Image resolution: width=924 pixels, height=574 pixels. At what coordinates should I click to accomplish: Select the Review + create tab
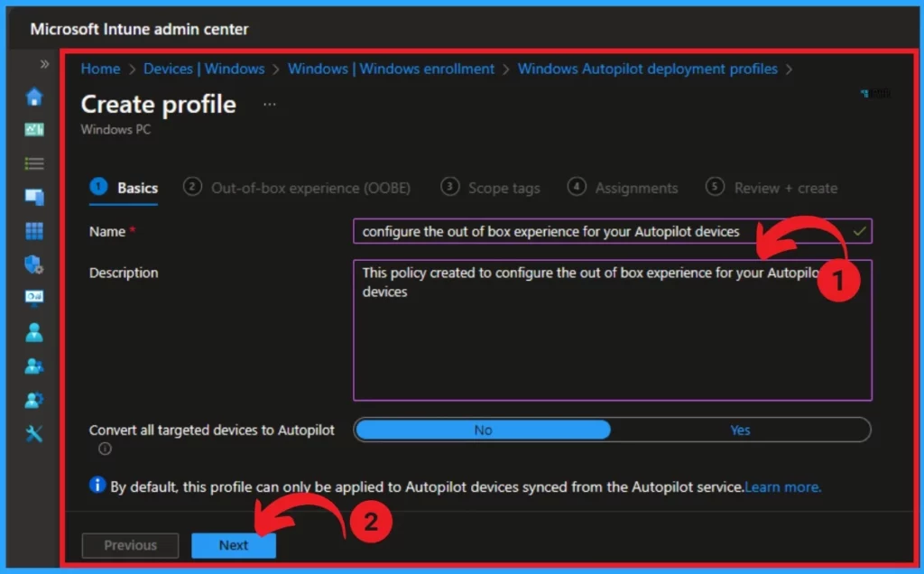(x=772, y=188)
